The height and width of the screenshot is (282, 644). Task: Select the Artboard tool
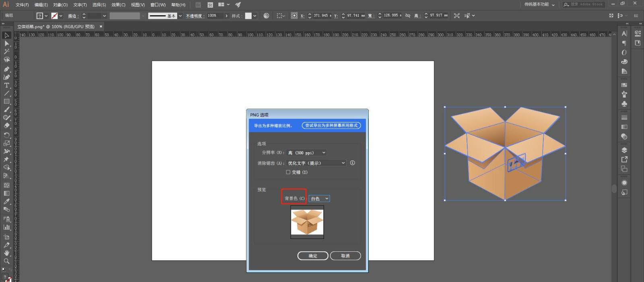6,237
